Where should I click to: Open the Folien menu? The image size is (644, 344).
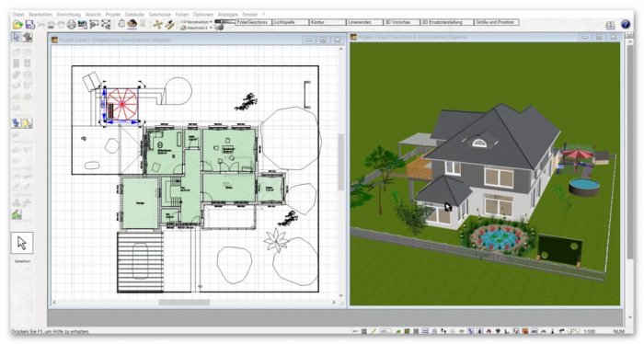click(182, 15)
